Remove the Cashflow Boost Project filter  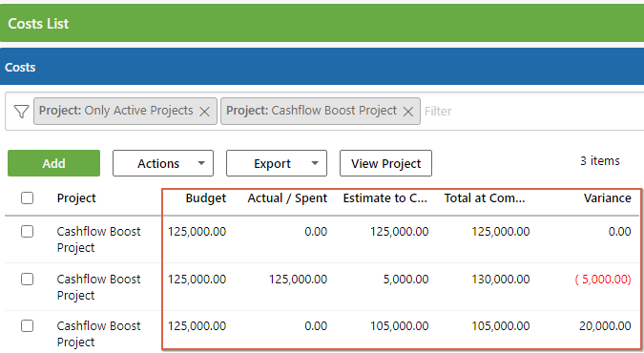click(x=407, y=112)
